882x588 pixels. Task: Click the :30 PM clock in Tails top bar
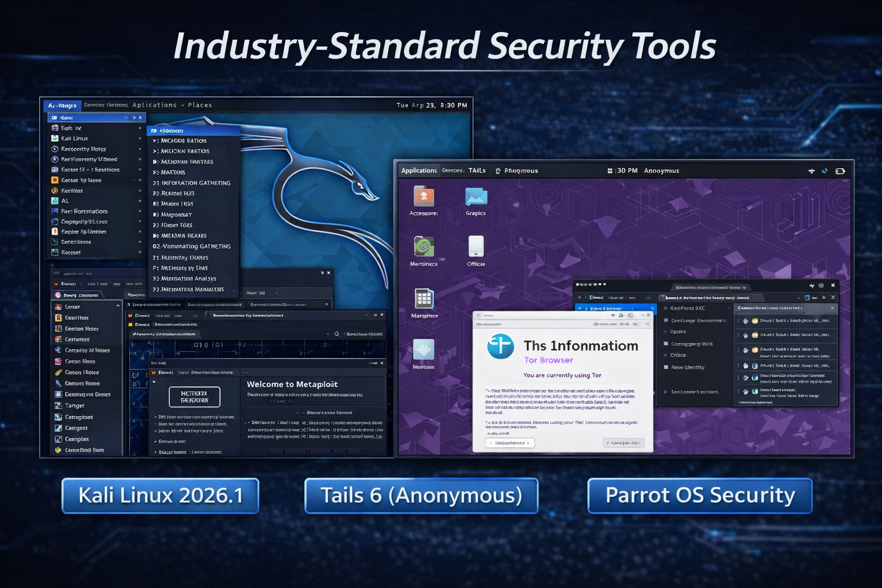626,171
